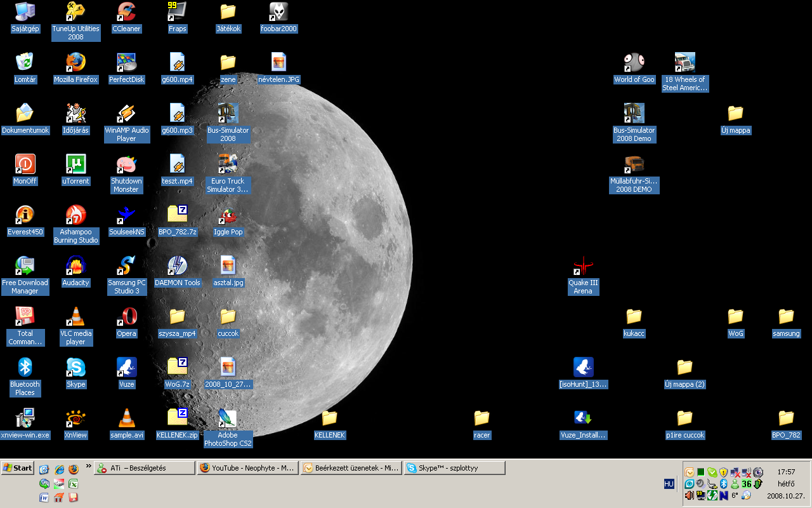Open Bus-Simulator 2008 Demo icon

(634, 123)
